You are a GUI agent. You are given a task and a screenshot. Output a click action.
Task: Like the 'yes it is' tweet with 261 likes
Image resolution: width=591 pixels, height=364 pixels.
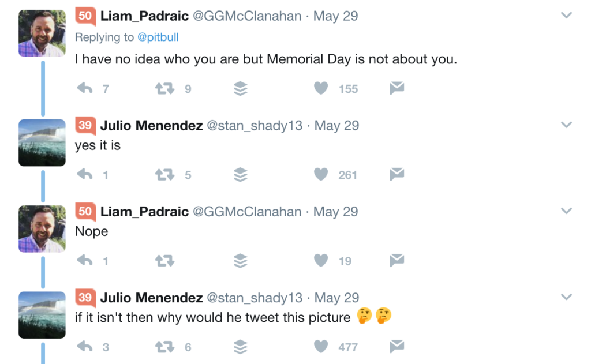coord(321,174)
